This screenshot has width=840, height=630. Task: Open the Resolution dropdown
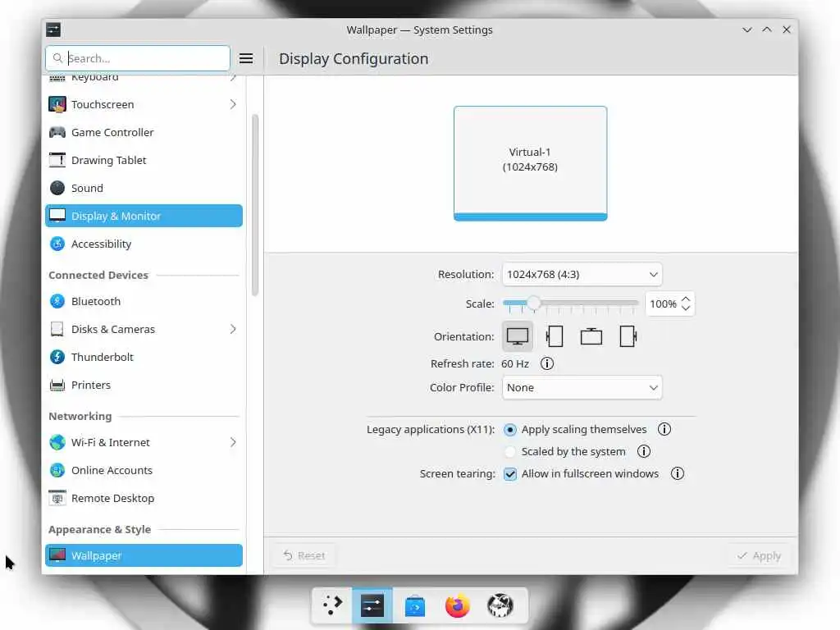coord(582,274)
